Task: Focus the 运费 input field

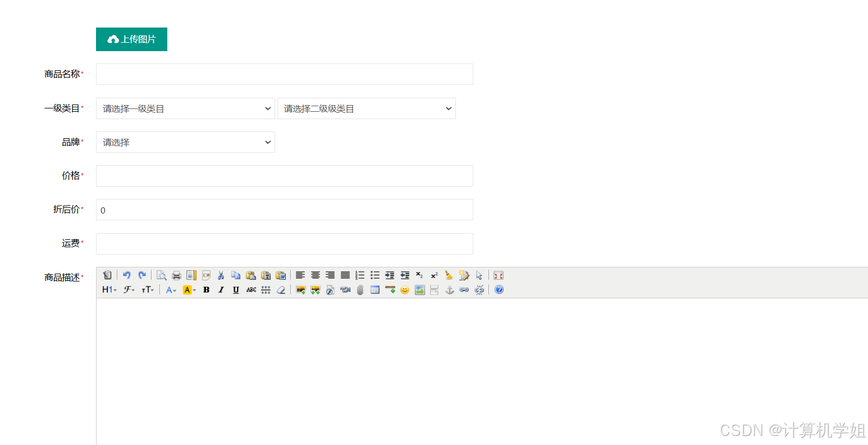Action: [285, 244]
